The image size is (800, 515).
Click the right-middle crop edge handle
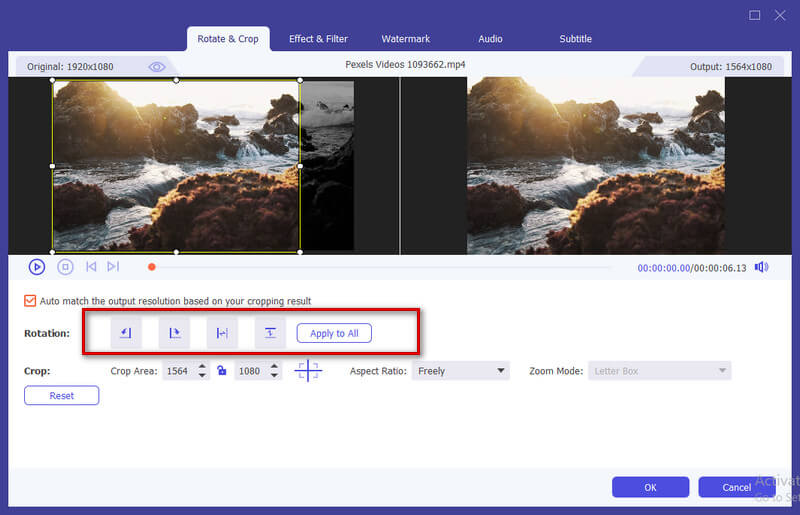[300, 166]
